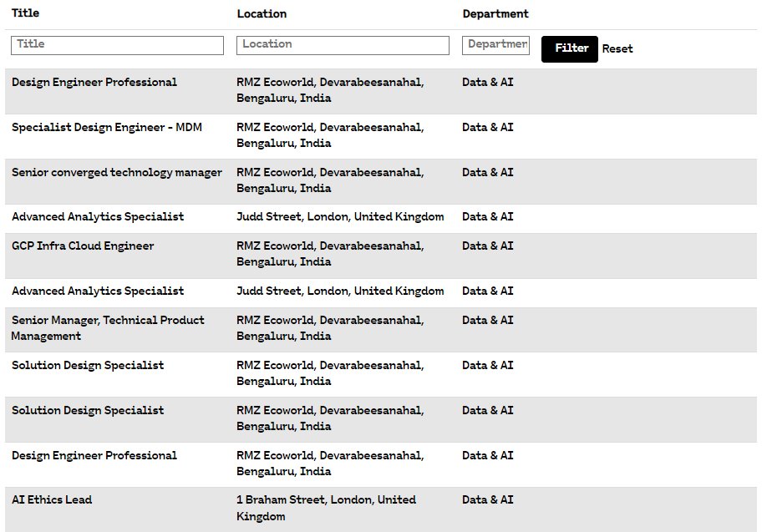
Task: Click the Location filter input field
Action: 343,45
